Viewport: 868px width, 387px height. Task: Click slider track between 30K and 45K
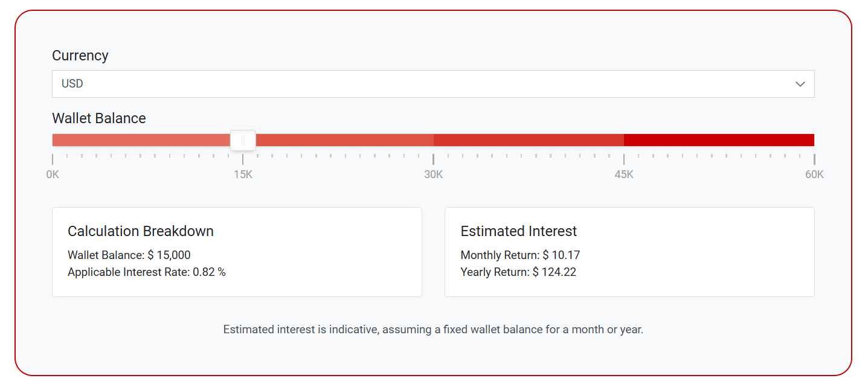[529, 140]
